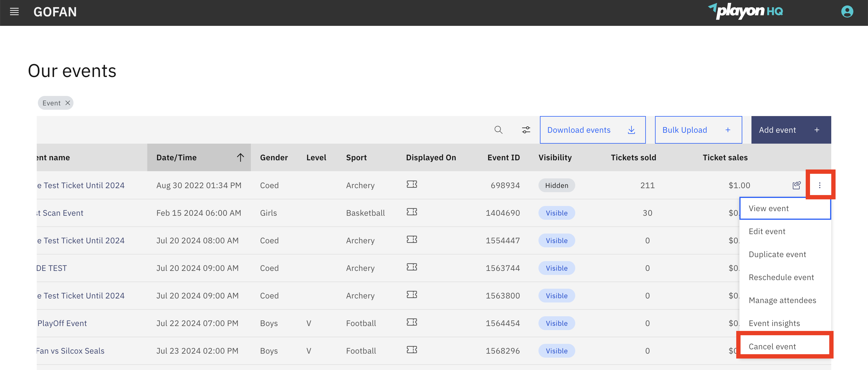Viewport: 868px width, 370px height.
Task: Open the PlayOff Event link
Action: point(62,323)
